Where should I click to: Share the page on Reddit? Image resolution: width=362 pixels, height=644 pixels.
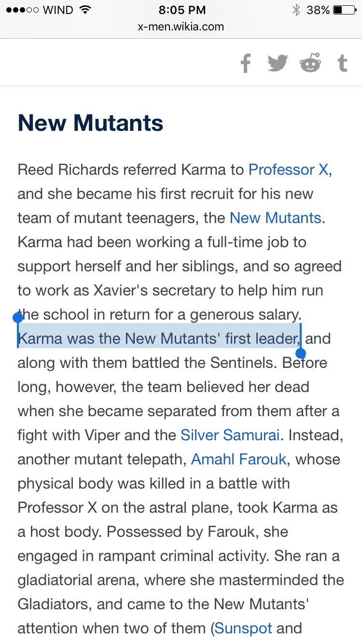pyautogui.click(x=310, y=63)
